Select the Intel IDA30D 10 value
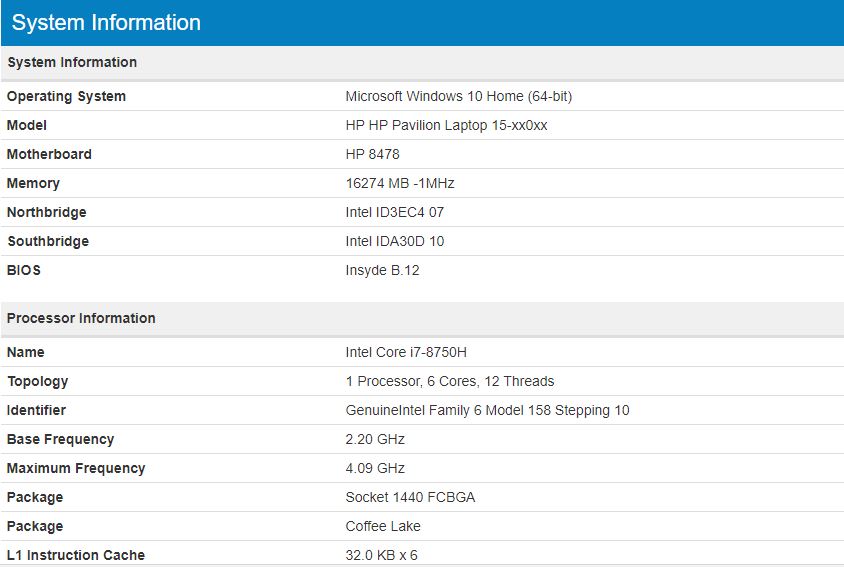 (x=395, y=242)
